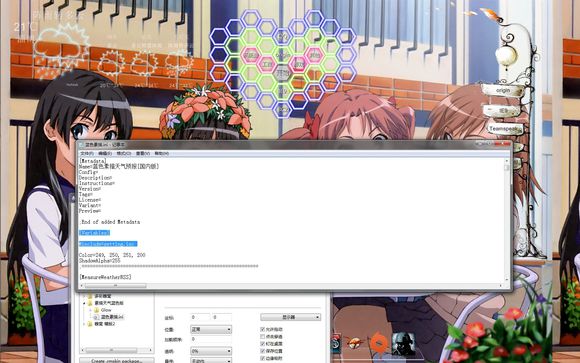This screenshot has width=580, height=363.
Task: Click Create .rmskin package button
Action: (x=117, y=360)
